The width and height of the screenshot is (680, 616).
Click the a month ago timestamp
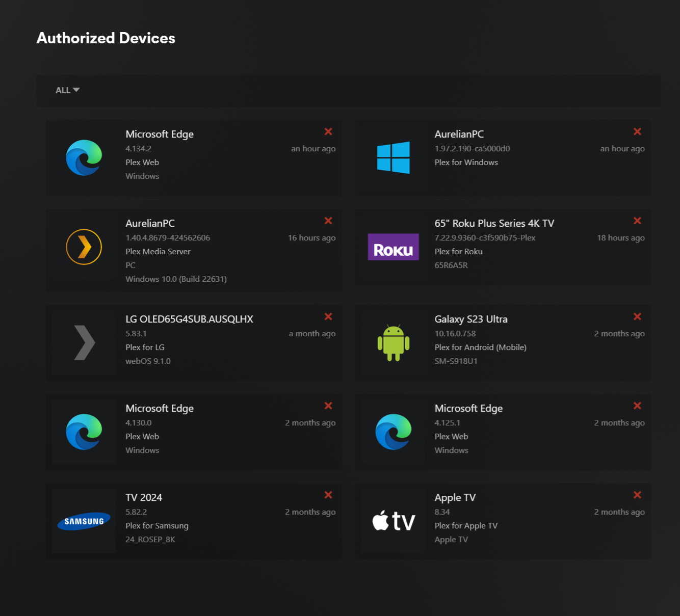(312, 334)
